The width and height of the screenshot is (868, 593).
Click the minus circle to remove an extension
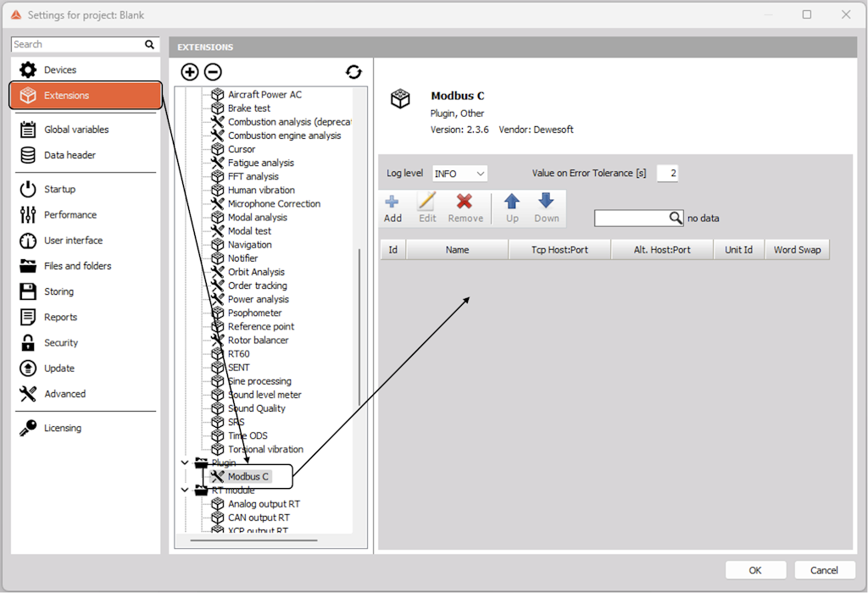coord(212,72)
